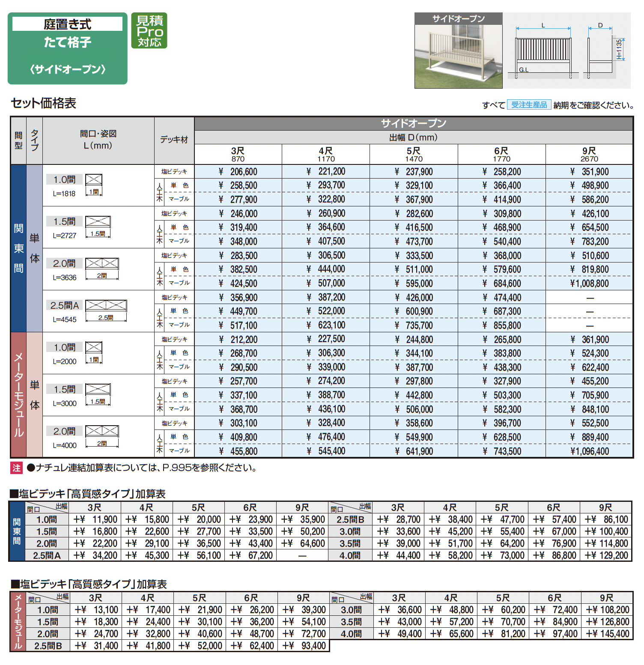Click the 庭置き式 たて格子 green title box

[68, 48]
